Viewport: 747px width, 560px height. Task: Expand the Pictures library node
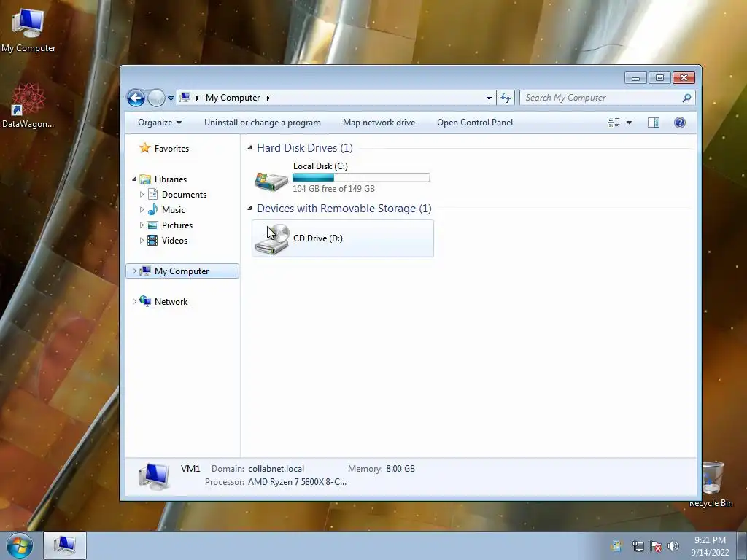142,225
